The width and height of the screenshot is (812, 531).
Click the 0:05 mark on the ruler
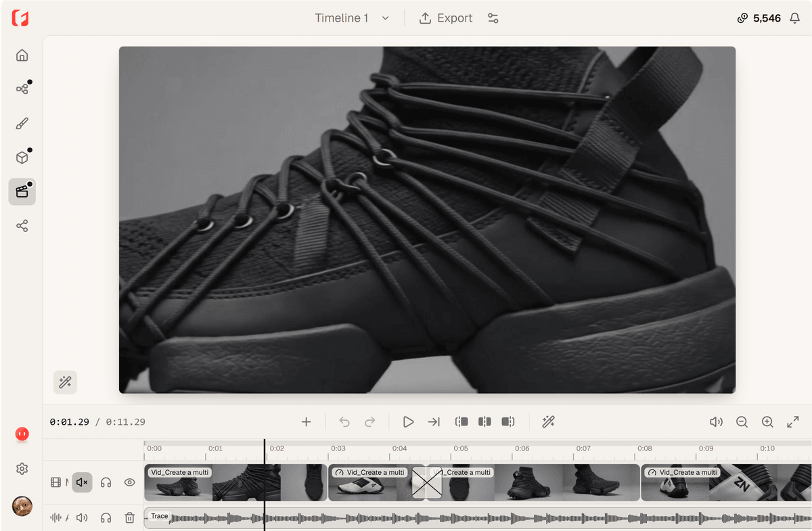coord(461,448)
